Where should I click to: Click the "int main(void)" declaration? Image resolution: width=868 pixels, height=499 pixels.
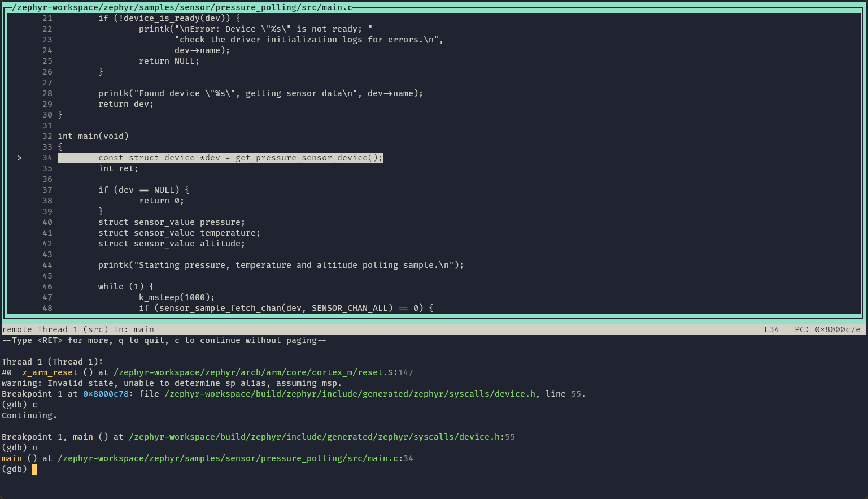click(93, 136)
